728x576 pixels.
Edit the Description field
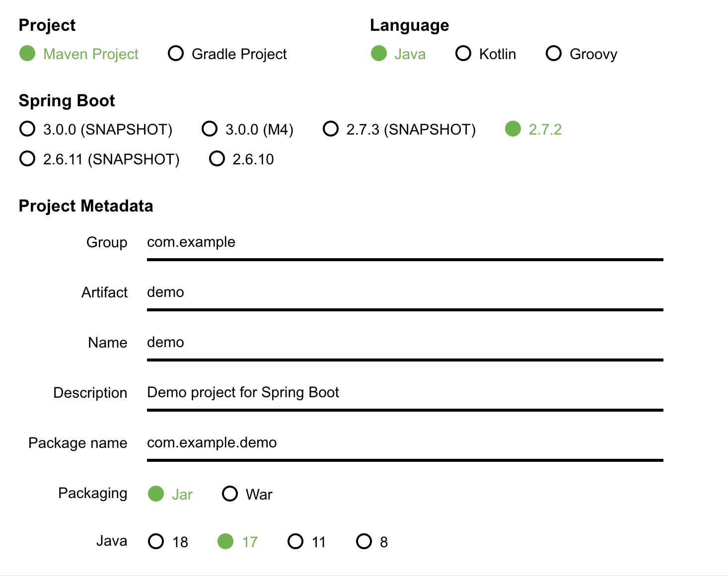[404, 394]
